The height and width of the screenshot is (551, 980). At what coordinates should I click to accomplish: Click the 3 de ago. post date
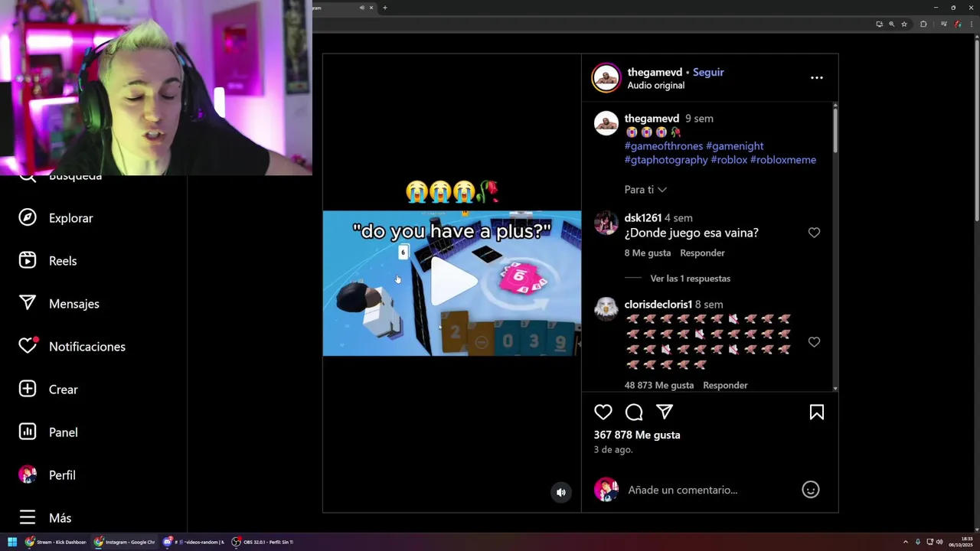click(613, 450)
